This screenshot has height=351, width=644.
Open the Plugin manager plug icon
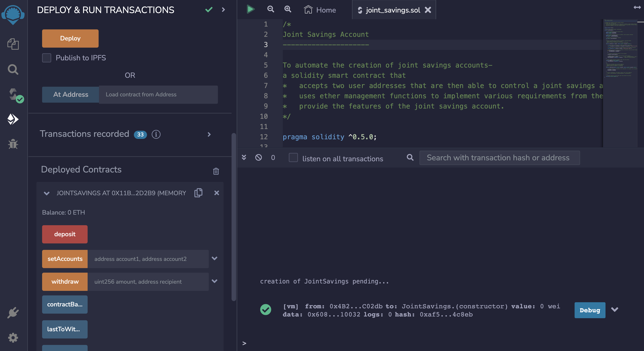pos(13,312)
